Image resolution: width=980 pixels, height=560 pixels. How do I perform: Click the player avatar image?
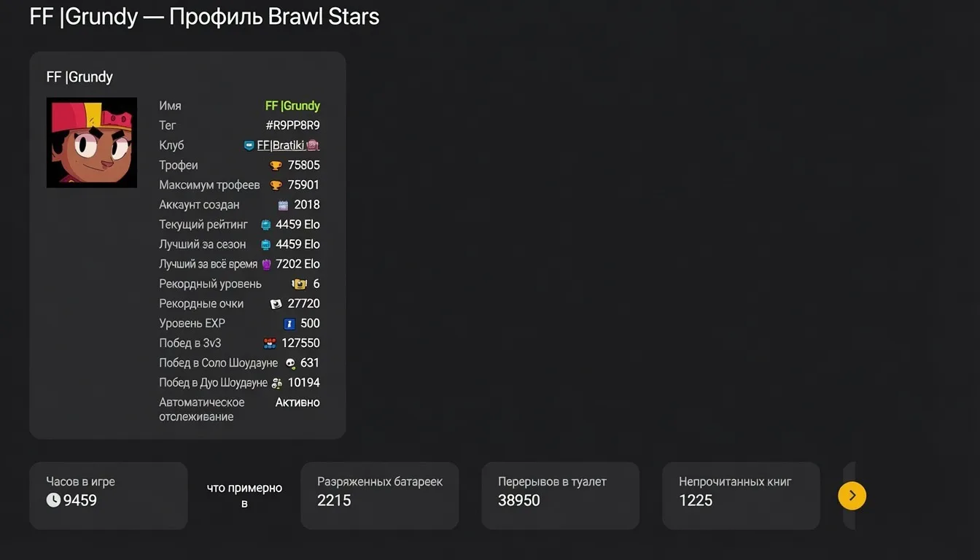point(92,143)
